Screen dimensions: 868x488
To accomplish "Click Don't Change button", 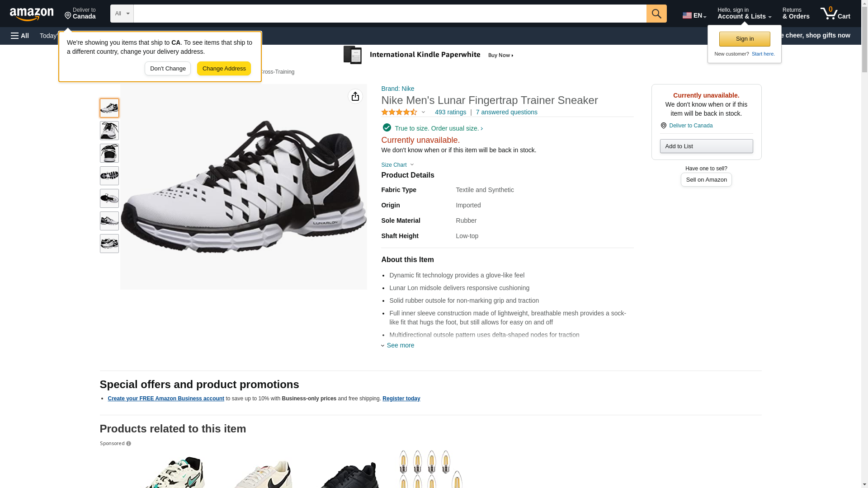I will (x=168, y=69).
